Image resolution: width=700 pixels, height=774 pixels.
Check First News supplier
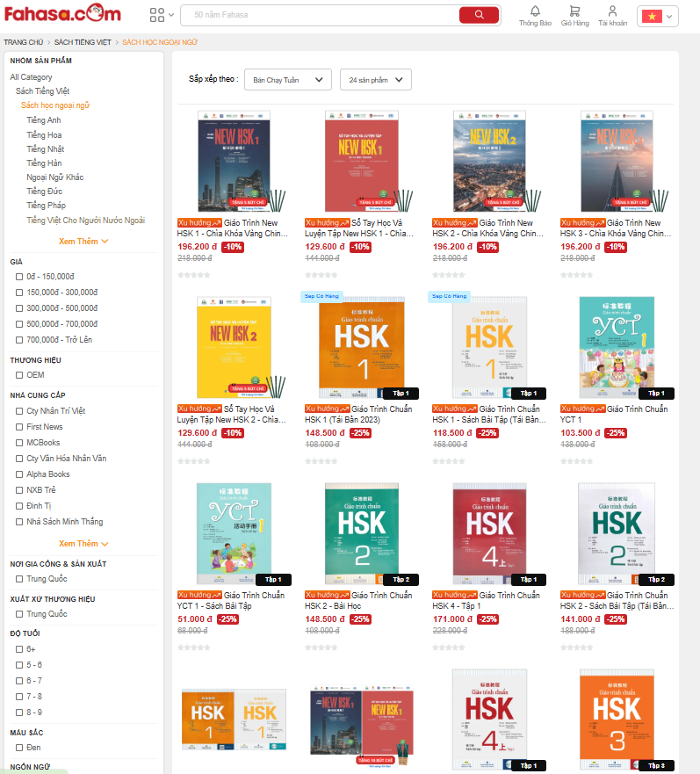point(19,426)
